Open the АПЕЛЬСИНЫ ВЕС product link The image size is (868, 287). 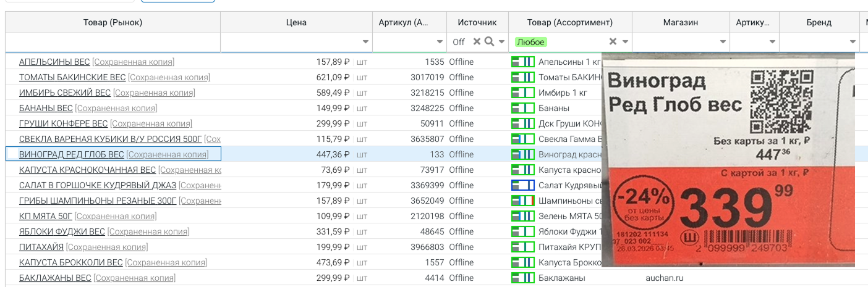[54, 62]
